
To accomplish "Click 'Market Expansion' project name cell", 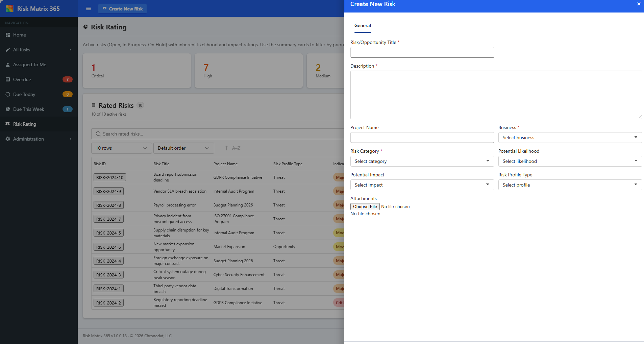I will point(229,247).
